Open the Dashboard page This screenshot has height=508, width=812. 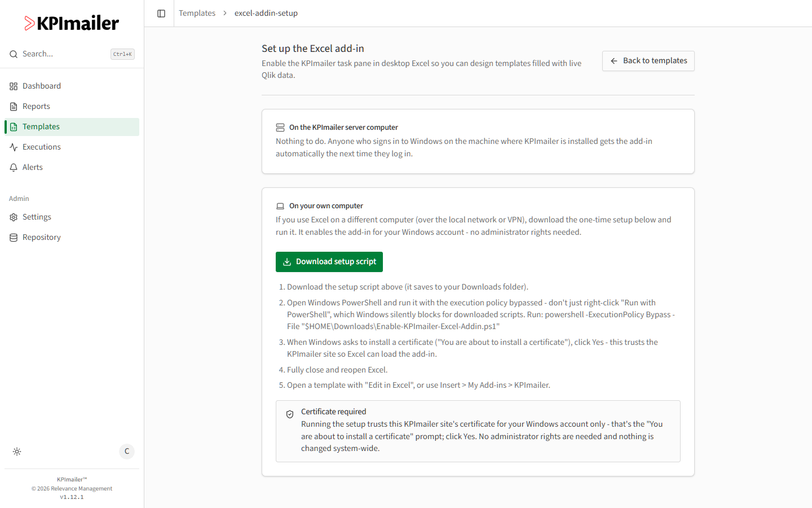[x=72, y=86]
